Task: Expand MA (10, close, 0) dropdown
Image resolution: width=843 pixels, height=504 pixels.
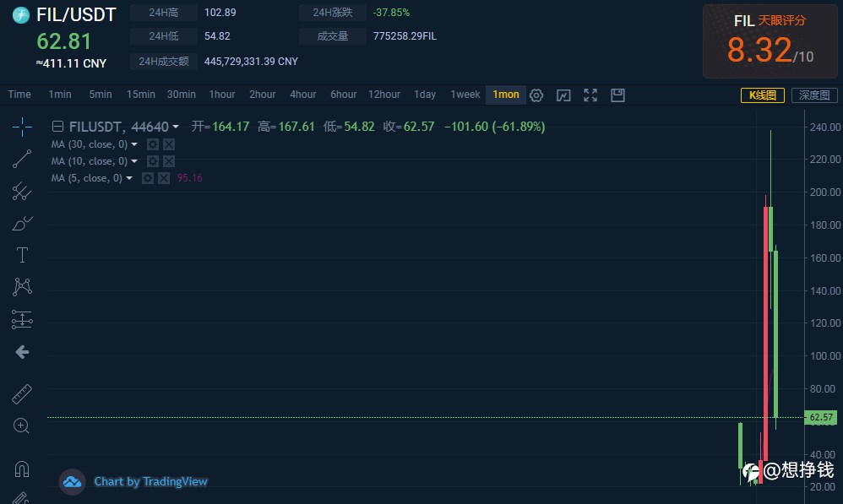Action: [134, 161]
